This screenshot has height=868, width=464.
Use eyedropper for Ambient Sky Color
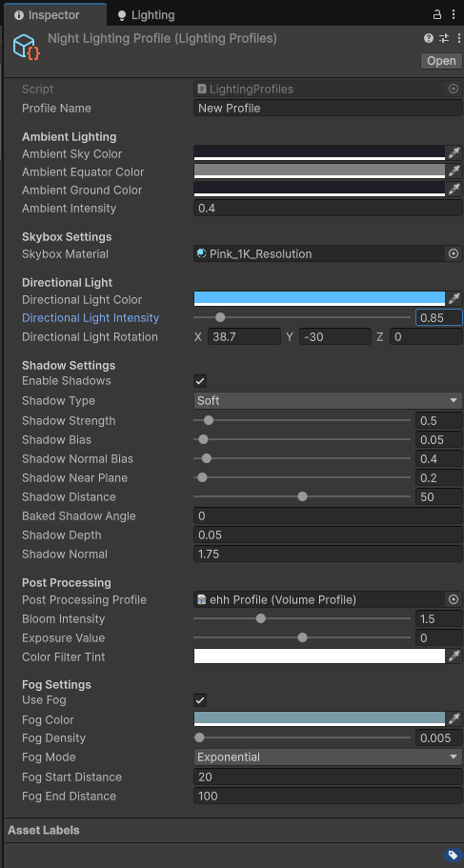coord(454,153)
